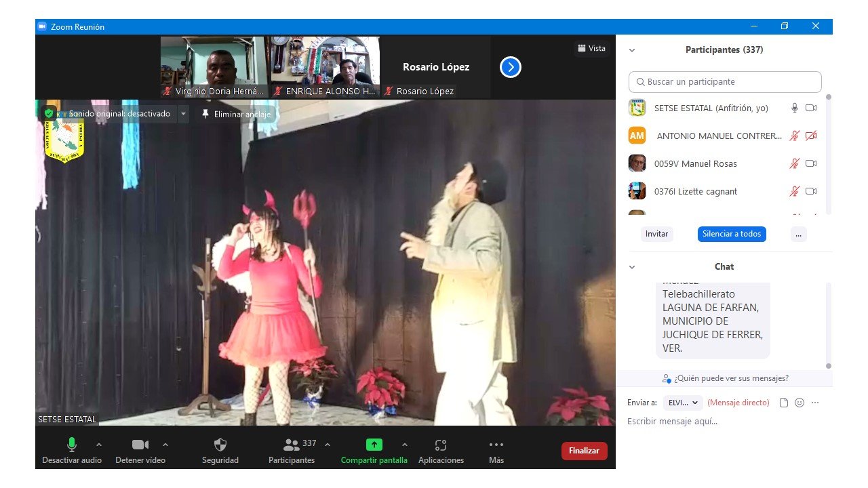Click the green encryption shield icon
Viewport: 868px width, 488px height.
tap(49, 114)
